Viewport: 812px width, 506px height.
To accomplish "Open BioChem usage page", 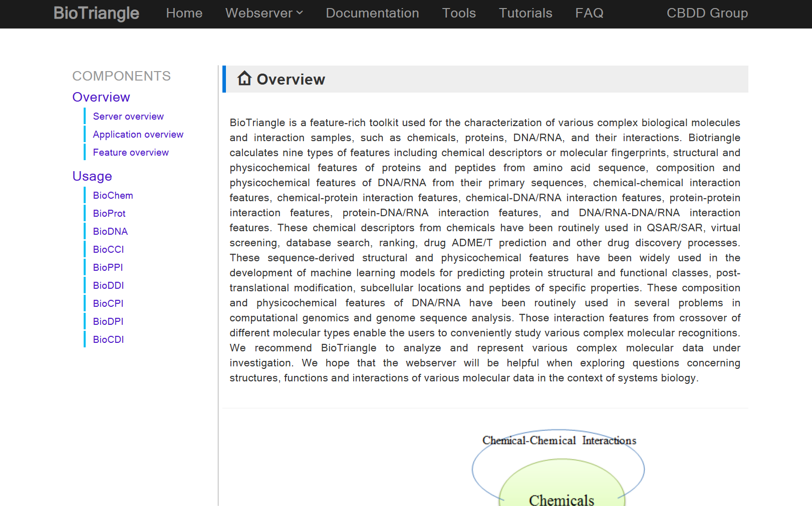I will (x=113, y=196).
